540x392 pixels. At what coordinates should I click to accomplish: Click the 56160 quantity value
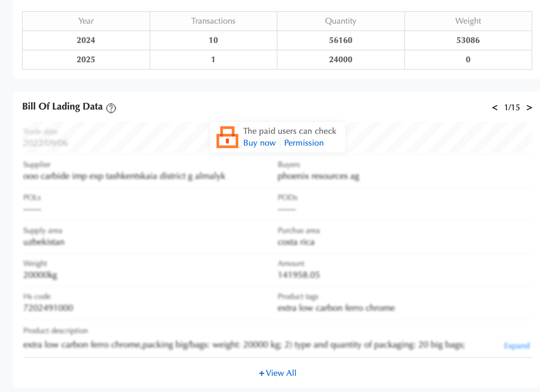click(x=341, y=40)
